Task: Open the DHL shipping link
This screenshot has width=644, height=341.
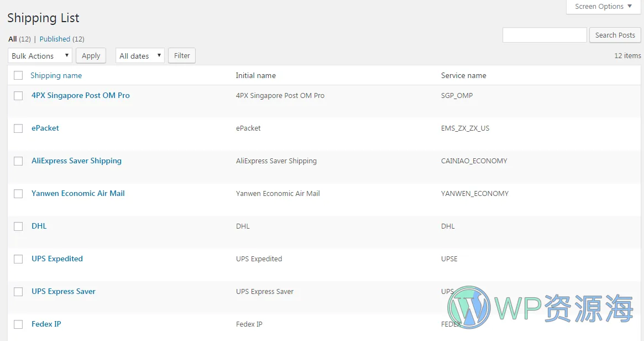Action: point(39,226)
